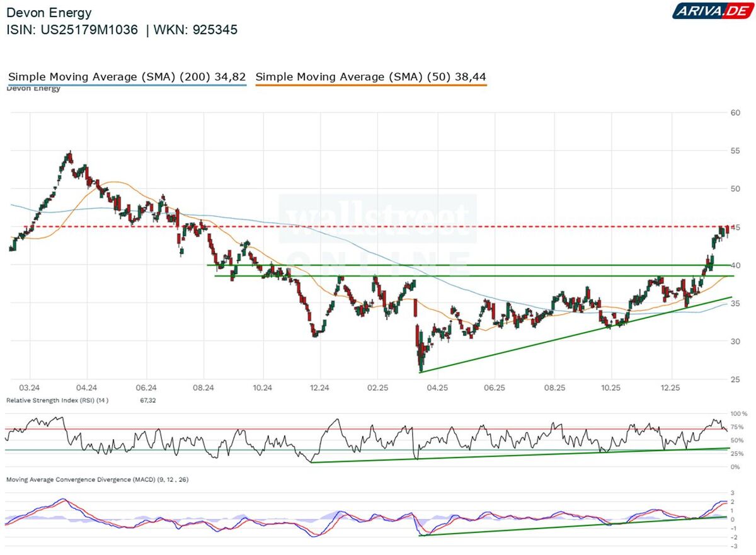Image resolution: width=756 pixels, height=555 pixels.
Task: Select the SMA (50) legend entry
Action: pyautogui.click(x=371, y=77)
